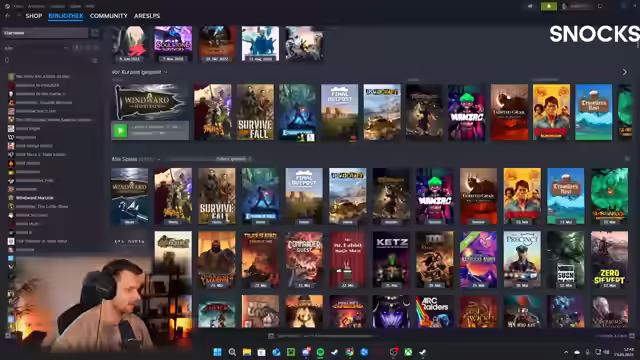
Task: Open the downloads bar at bottom
Action: pyautogui.click(x=322, y=336)
